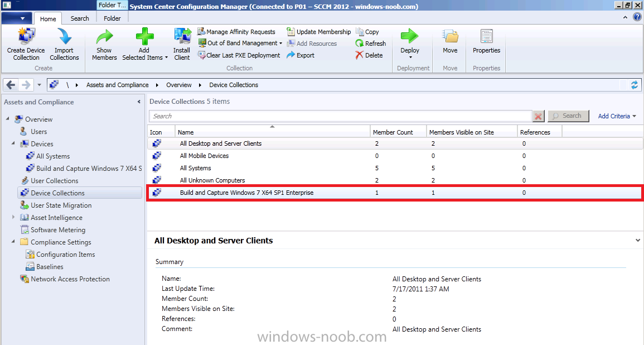Image resolution: width=644 pixels, height=345 pixels.
Task: Collapse the Assets and Compliance pane
Action: (139, 102)
